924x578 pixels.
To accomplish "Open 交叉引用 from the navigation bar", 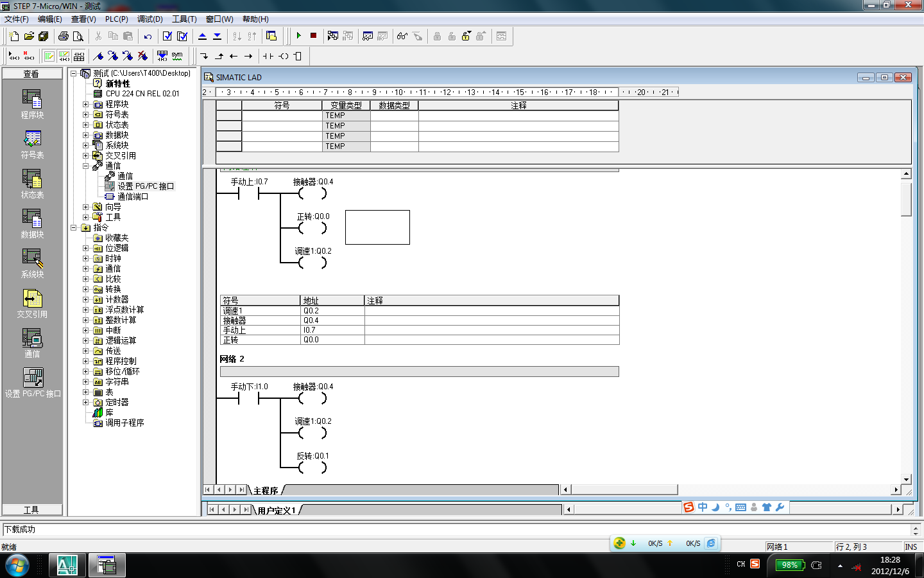I will click(x=32, y=304).
